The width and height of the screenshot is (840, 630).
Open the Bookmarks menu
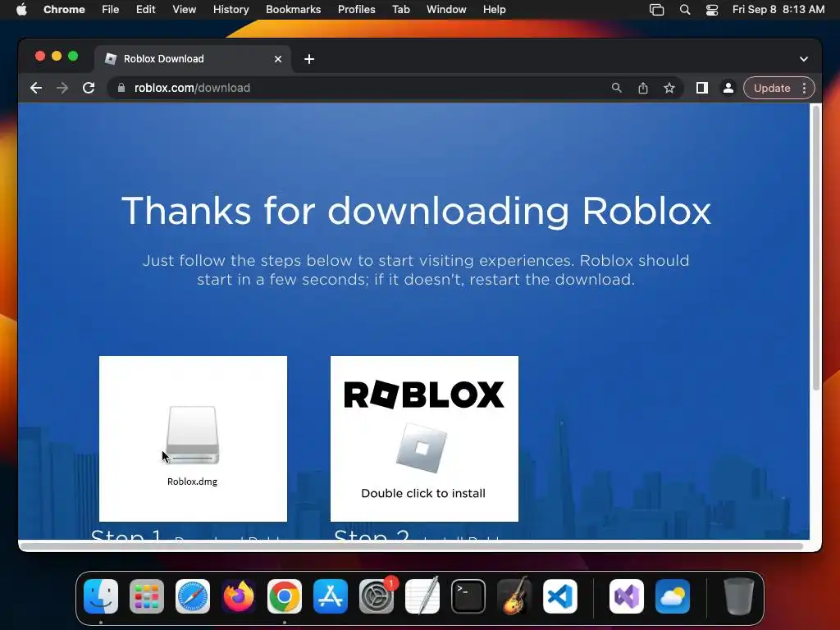(x=293, y=10)
